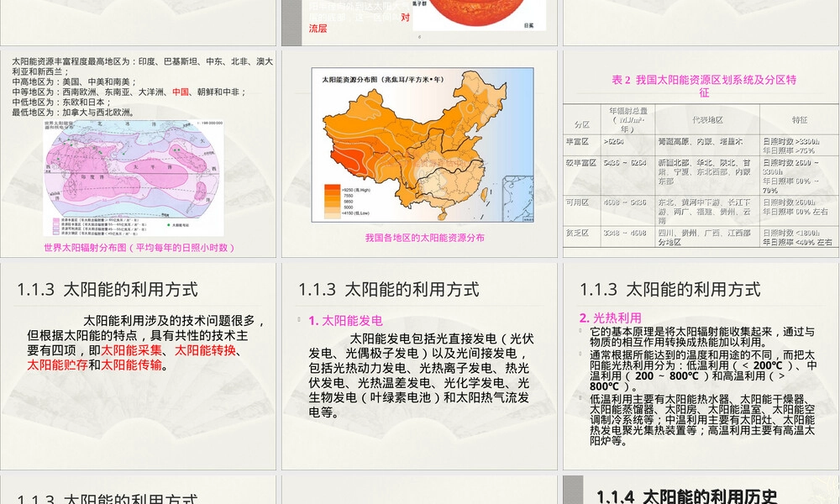This screenshot has width=840, height=504.
Task: Click red text 太阳能采集
Action: tap(131, 350)
